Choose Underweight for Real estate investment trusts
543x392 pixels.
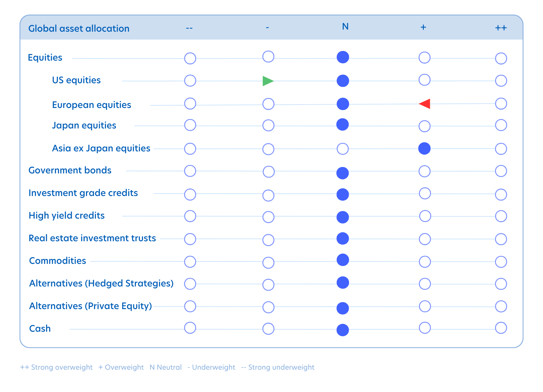coord(268,240)
